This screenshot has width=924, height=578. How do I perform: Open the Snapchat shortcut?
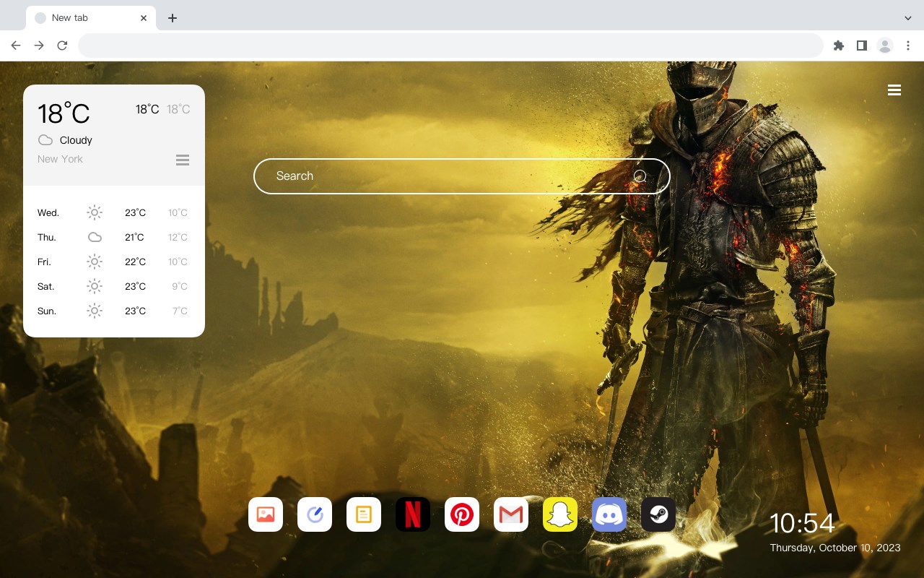(x=560, y=514)
